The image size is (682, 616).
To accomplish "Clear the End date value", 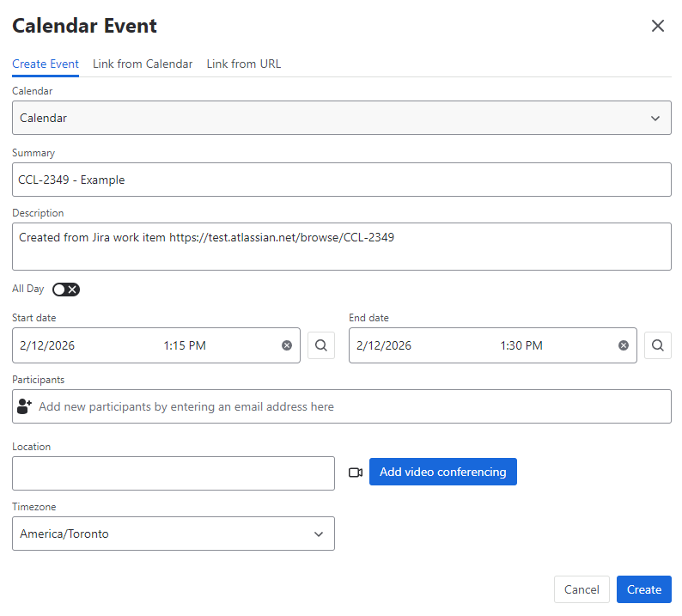I will point(624,345).
